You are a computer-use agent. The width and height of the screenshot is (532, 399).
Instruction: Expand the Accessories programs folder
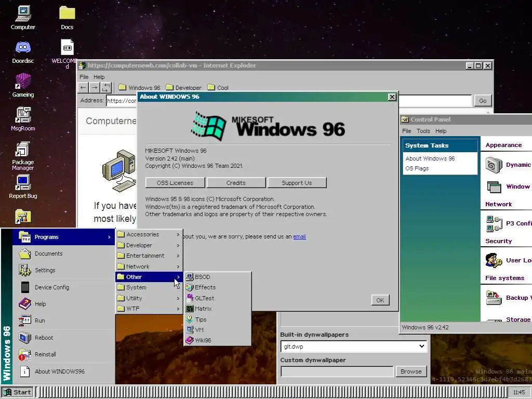[149, 234]
